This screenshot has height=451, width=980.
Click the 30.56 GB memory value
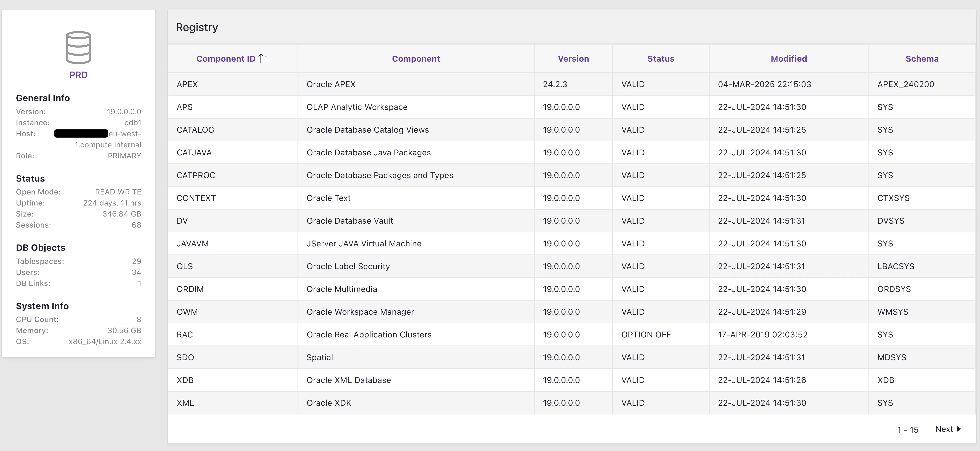[x=124, y=331]
